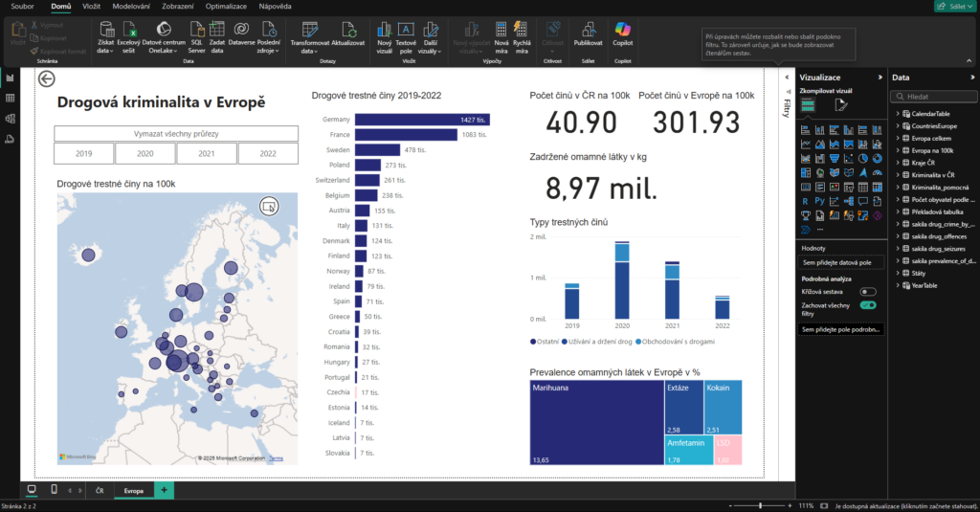Screen dimensions: 980x512
Task: Click the Hledat search field
Action: click(x=934, y=97)
